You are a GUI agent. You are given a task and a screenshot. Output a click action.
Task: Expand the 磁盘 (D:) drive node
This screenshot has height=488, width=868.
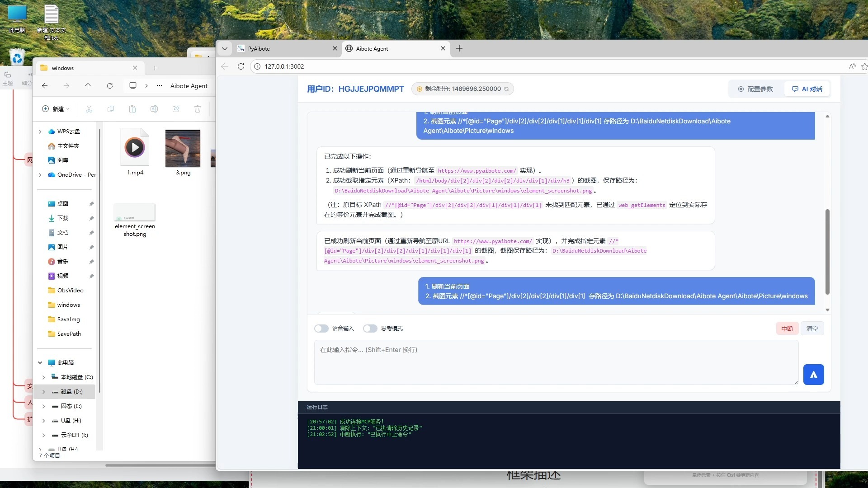44,392
